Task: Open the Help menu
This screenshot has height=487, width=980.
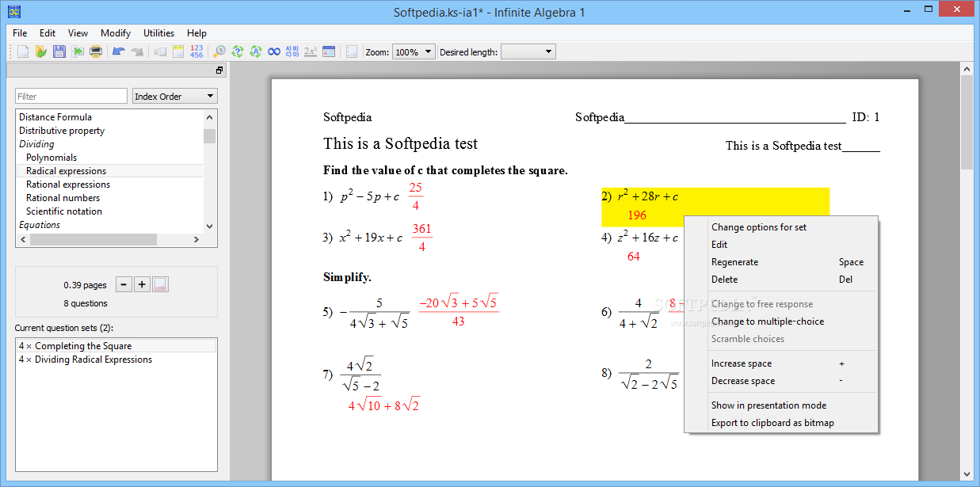Action: point(196,33)
